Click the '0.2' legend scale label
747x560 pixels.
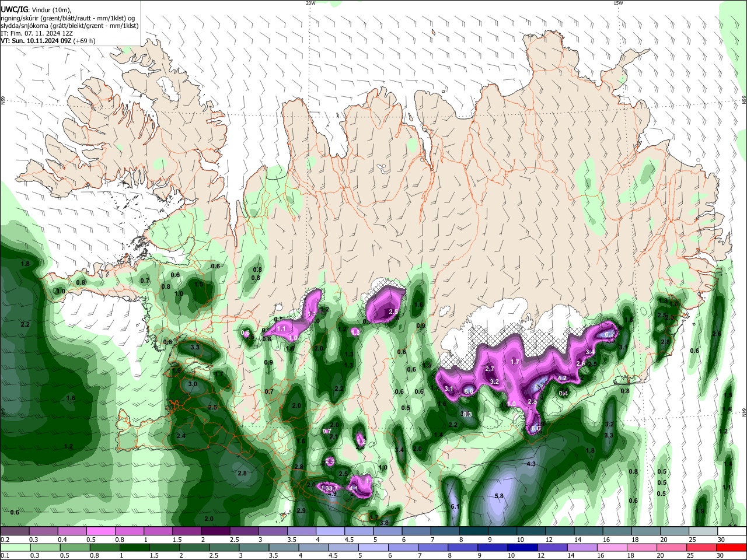coord(5,540)
